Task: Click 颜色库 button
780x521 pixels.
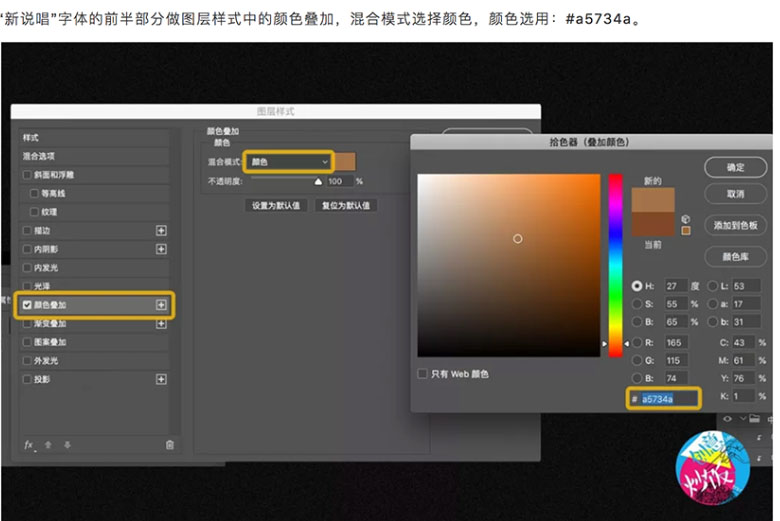Action: click(x=735, y=257)
